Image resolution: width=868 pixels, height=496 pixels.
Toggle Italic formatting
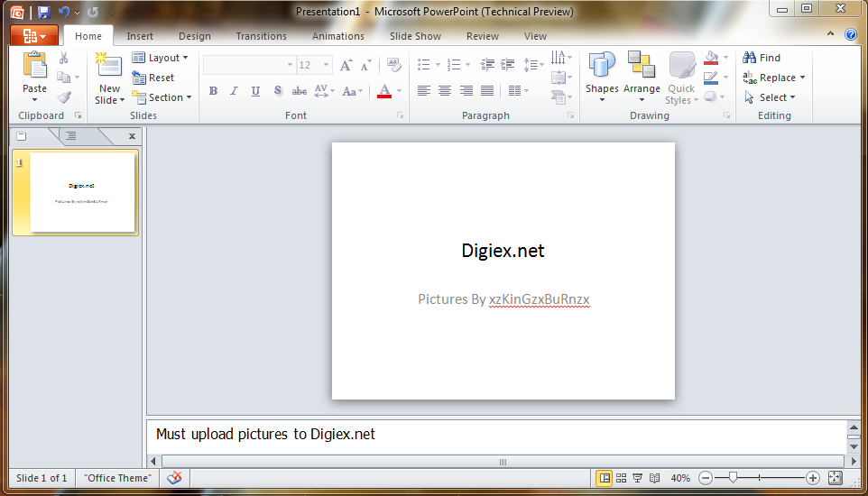(235, 91)
